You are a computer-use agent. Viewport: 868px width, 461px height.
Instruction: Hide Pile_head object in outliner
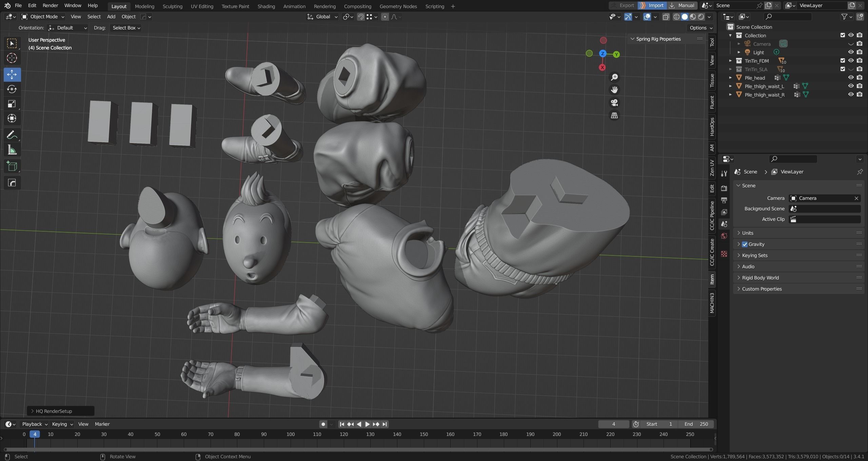[x=851, y=78]
